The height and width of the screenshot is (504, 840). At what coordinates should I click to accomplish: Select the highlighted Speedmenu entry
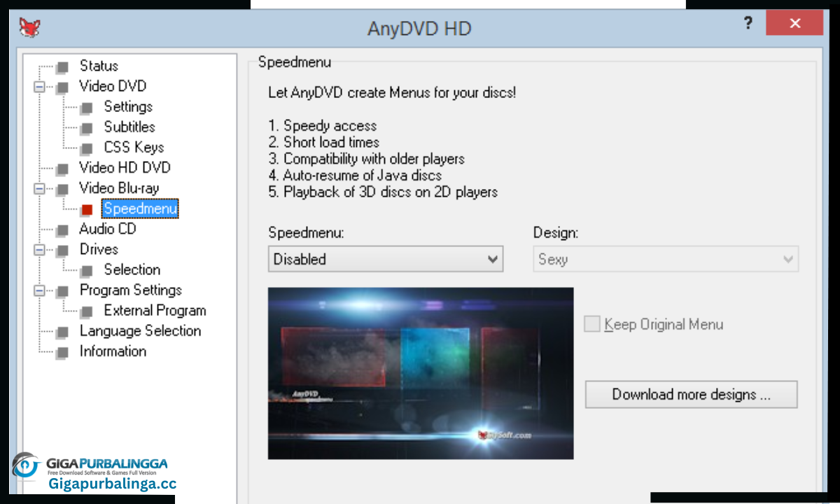coord(140,209)
